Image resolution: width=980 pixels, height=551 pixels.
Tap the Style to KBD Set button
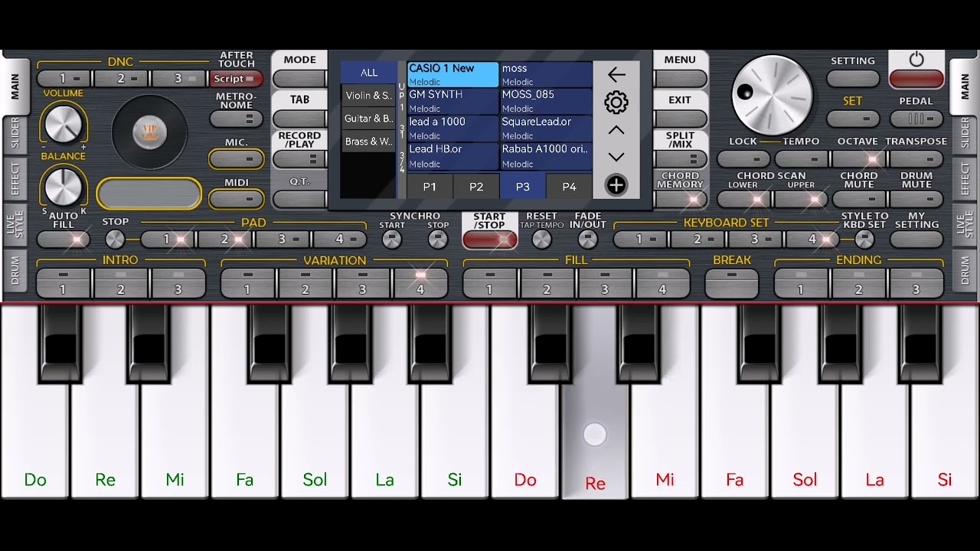tap(864, 240)
